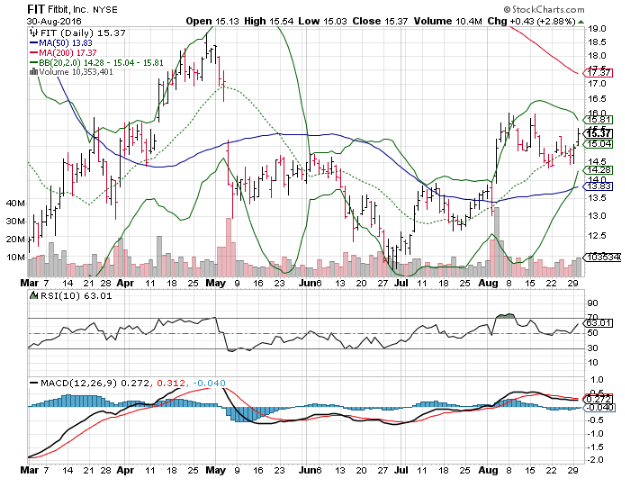Click the 40M volume axis label

tap(16, 203)
